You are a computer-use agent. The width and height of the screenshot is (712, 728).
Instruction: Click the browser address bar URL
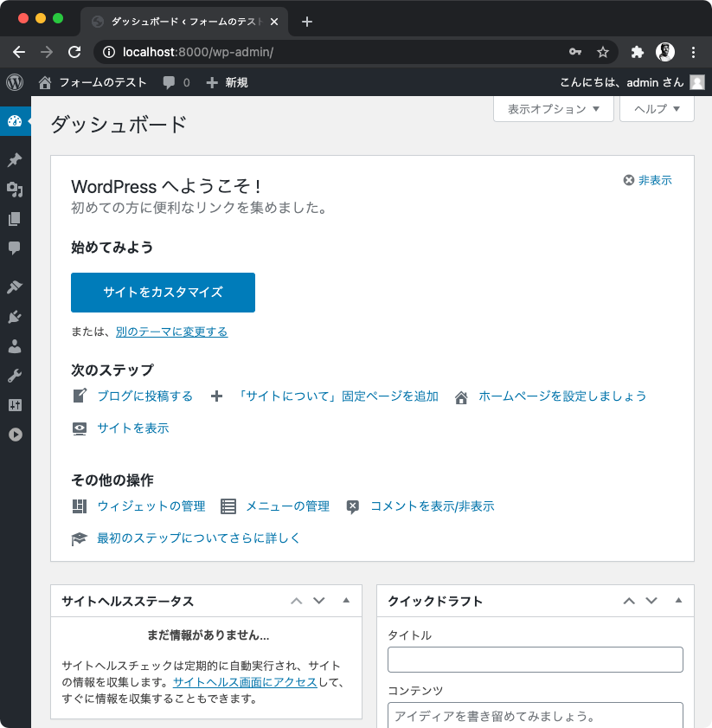coord(198,52)
